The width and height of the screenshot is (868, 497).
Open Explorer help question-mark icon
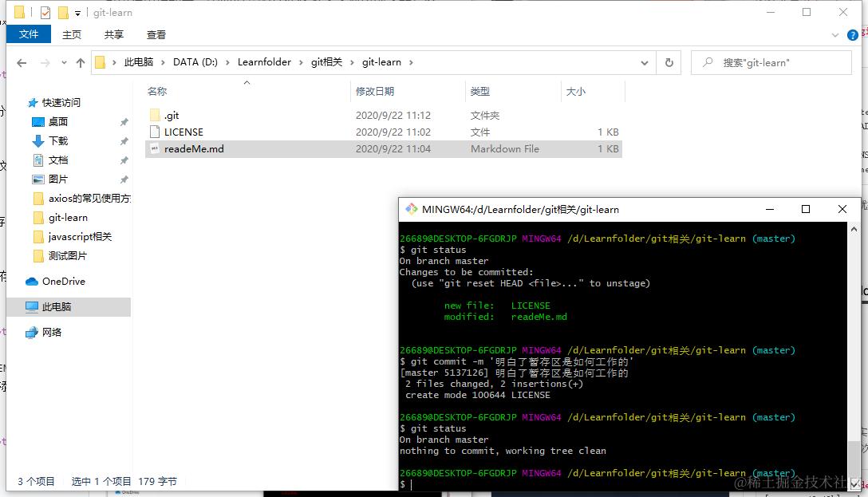[853, 35]
